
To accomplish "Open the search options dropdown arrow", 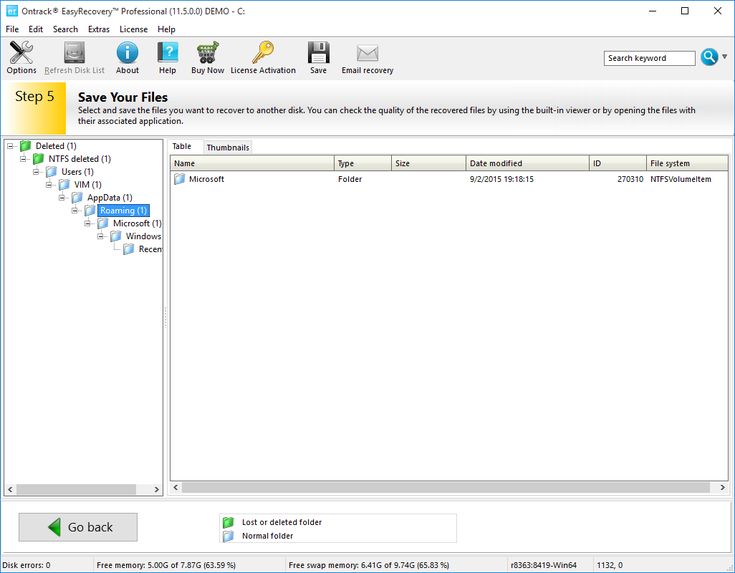I will point(725,57).
